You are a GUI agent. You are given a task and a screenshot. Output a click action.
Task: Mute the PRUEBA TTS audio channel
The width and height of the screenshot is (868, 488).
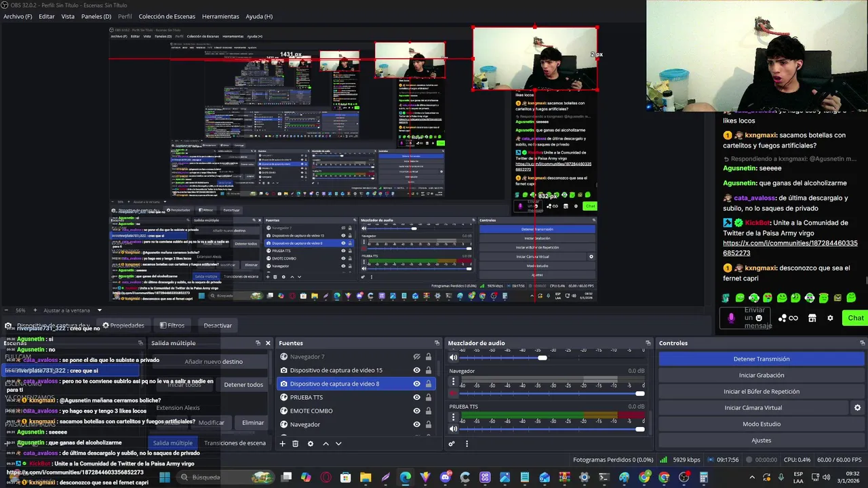(x=454, y=429)
